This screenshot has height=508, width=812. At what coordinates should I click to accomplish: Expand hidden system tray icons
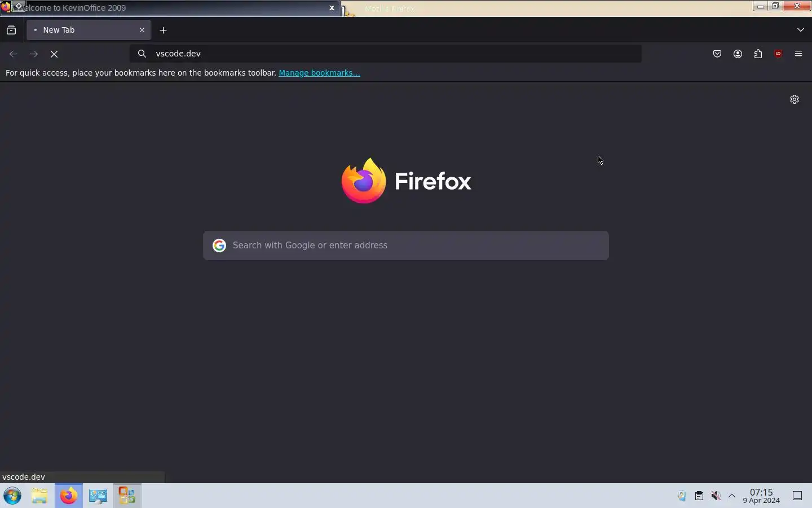coord(732,496)
